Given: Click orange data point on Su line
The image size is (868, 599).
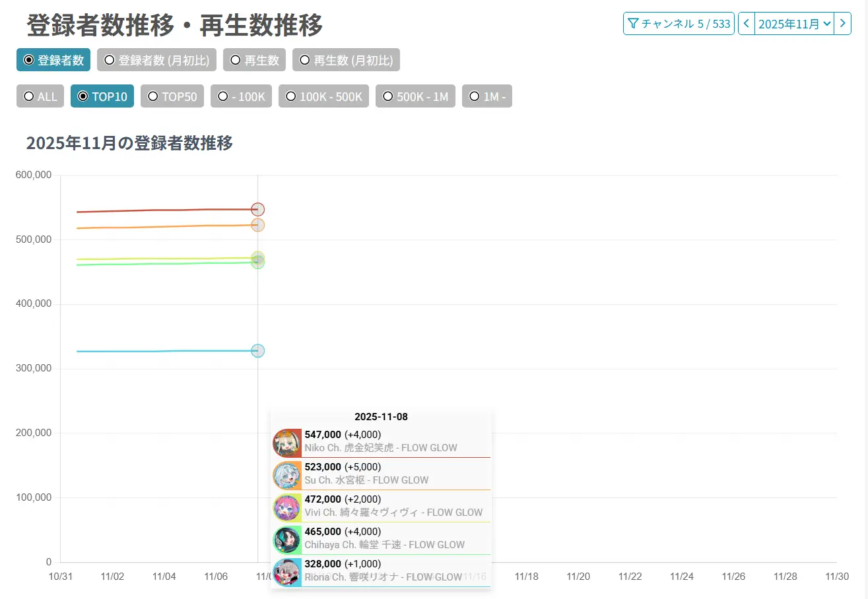Looking at the screenshot, I should click(257, 225).
